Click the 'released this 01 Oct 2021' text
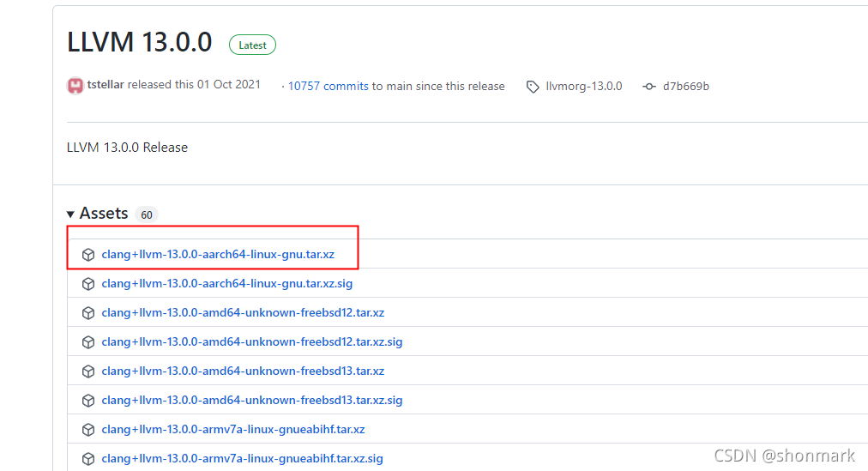The height and width of the screenshot is (471, 868). pyautogui.click(x=194, y=85)
